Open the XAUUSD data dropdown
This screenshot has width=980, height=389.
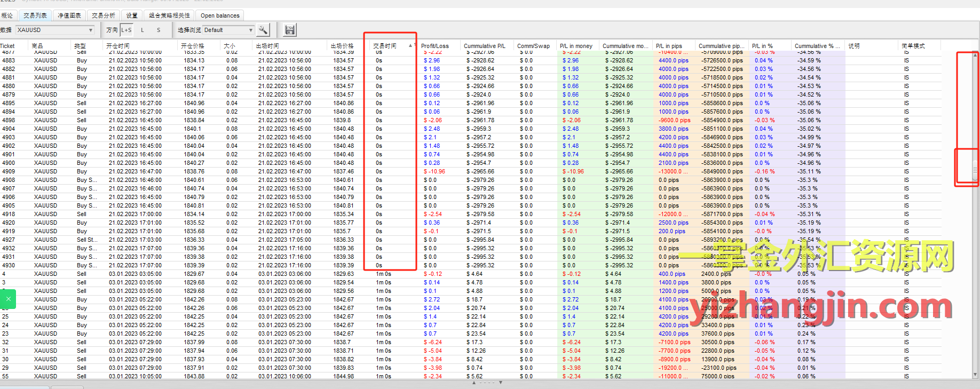click(55, 30)
